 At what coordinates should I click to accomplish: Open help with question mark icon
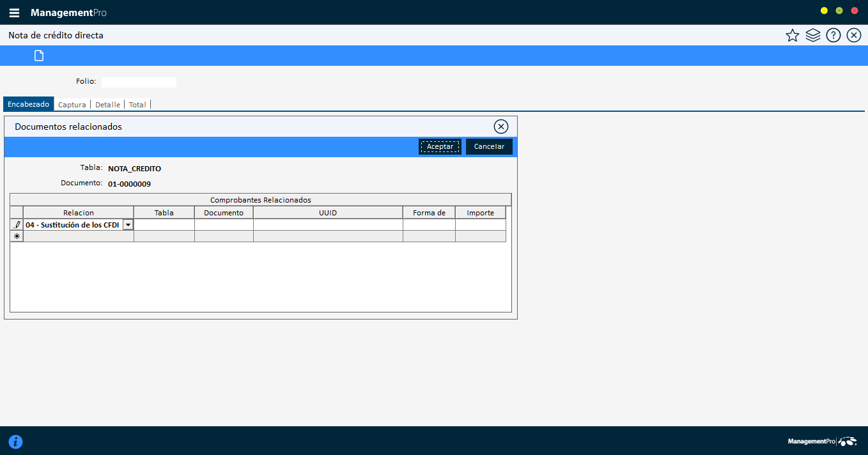point(833,36)
